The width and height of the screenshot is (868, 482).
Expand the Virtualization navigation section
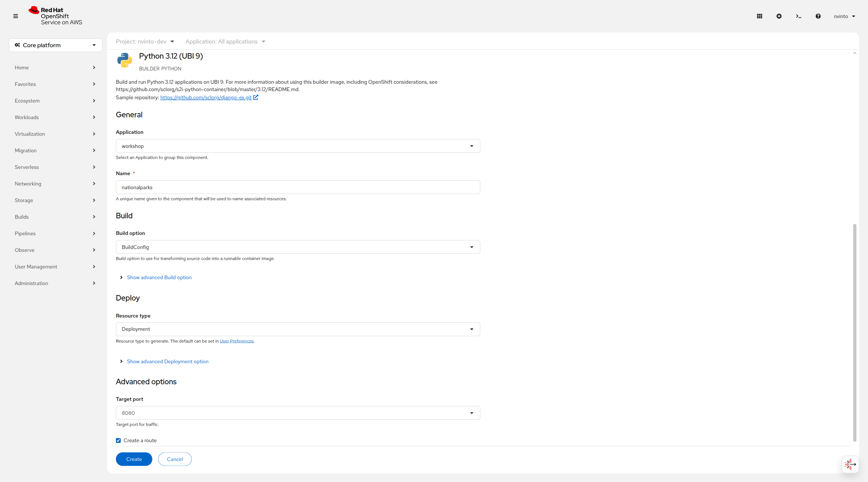[x=55, y=134]
